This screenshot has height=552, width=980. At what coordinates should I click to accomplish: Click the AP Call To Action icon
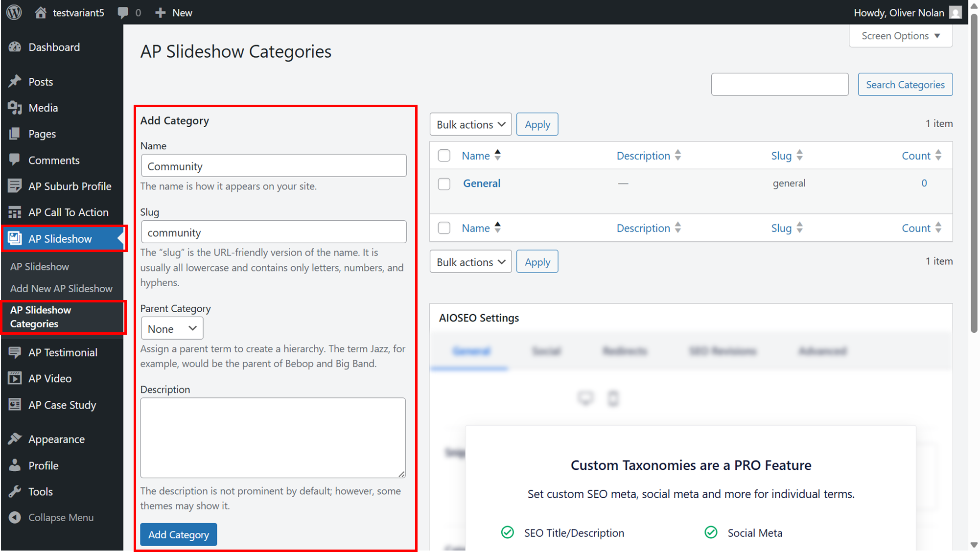click(x=15, y=212)
